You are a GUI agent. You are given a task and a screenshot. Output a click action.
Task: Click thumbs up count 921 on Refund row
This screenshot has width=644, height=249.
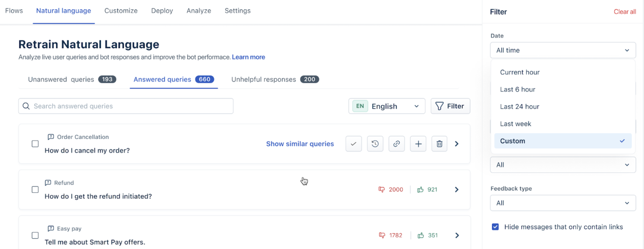coord(427,190)
